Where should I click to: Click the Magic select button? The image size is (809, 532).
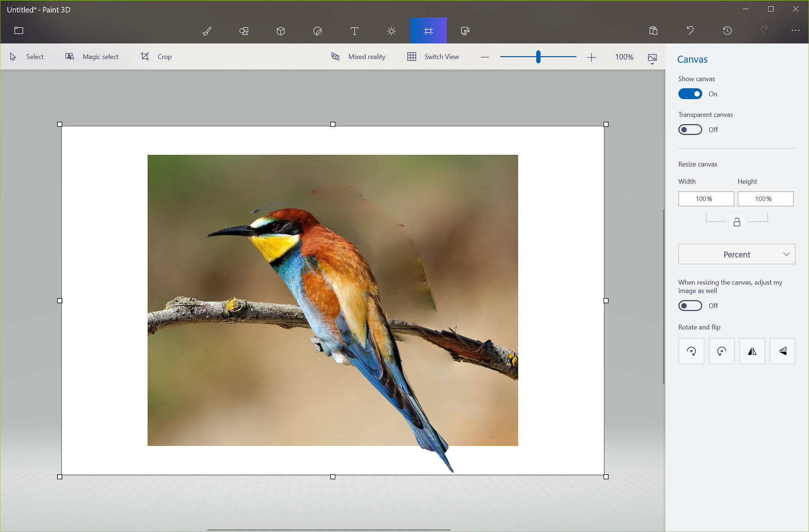tap(92, 57)
